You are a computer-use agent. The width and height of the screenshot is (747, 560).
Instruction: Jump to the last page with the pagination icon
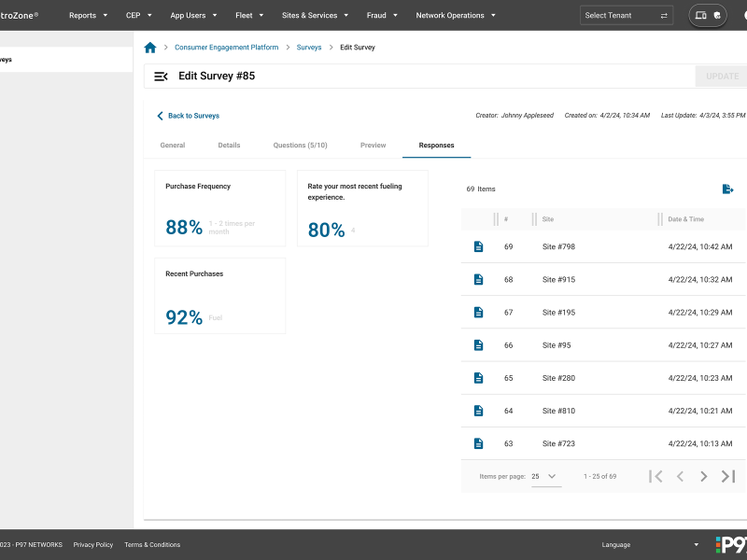727,476
